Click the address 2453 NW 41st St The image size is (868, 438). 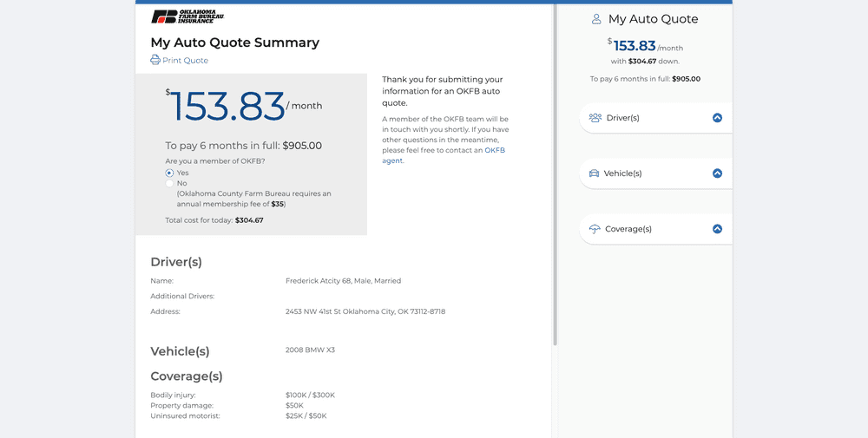coord(365,311)
